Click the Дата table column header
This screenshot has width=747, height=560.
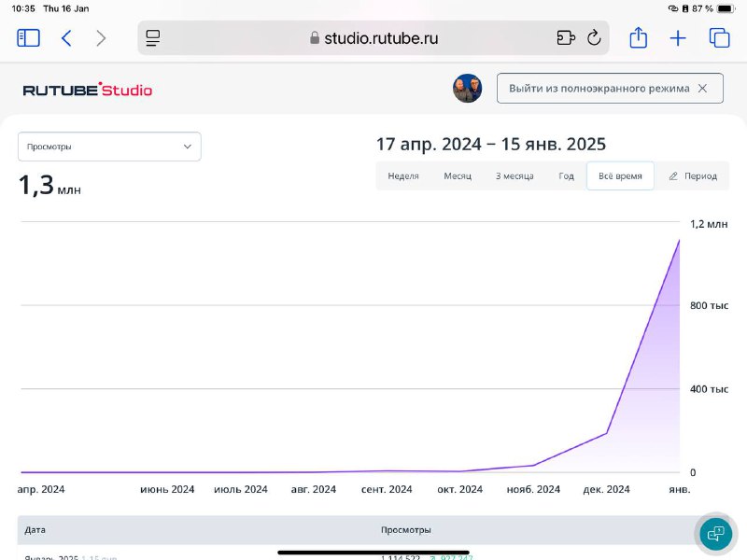coord(35,529)
